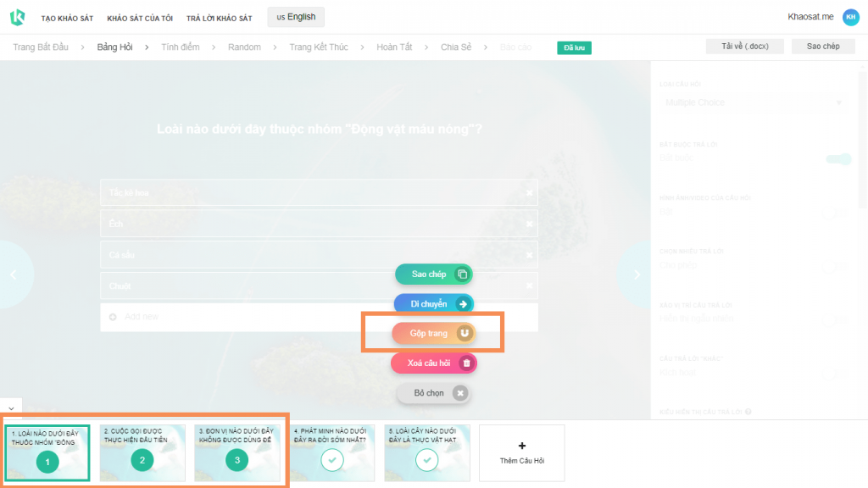Click the Di chuyển action button
The image size is (868, 488).
tap(433, 304)
